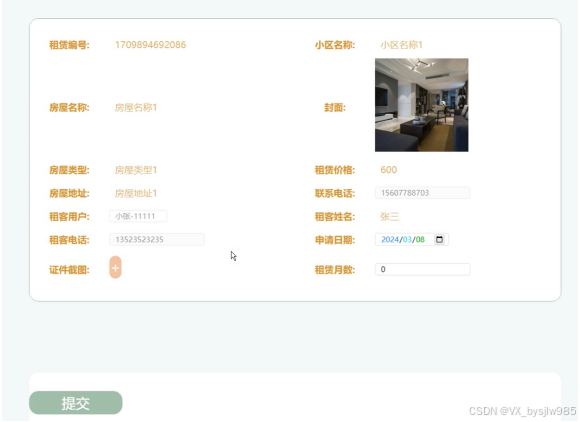Image resolution: width=580 pixels, height=422 pixels.
Task: Click the 联系电话 field 15607788703
Action: [x=423, y=193]
